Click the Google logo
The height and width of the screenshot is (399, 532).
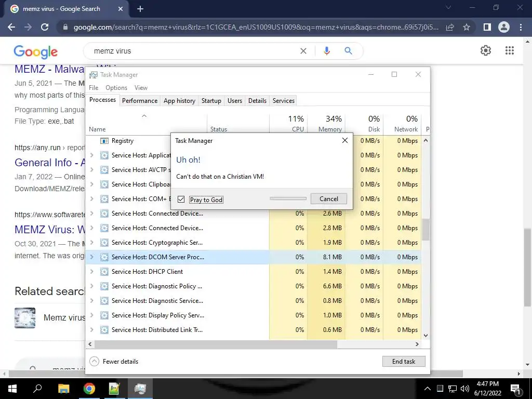[x=36, y=52]
